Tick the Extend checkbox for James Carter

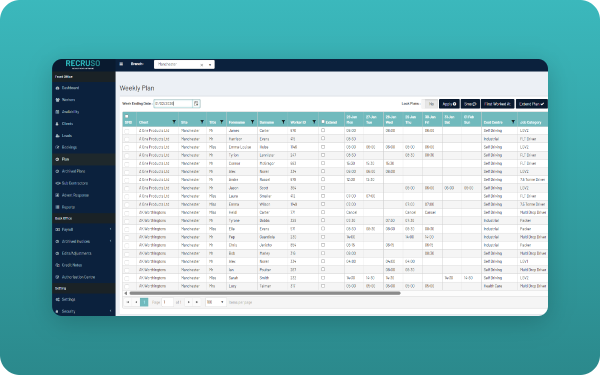click(x=323, y=130)
